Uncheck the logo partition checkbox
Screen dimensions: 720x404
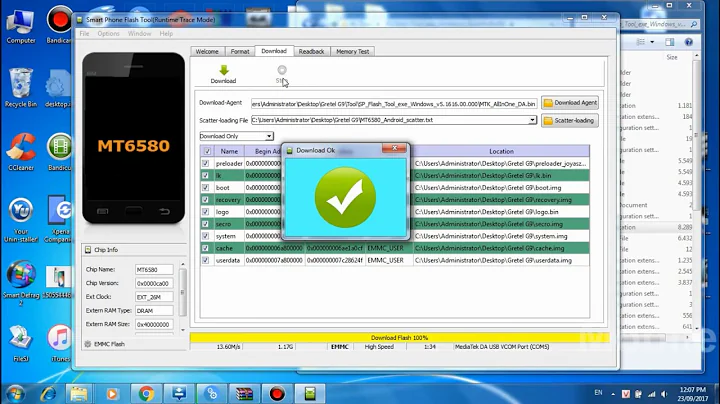click(x=205, y=212)
